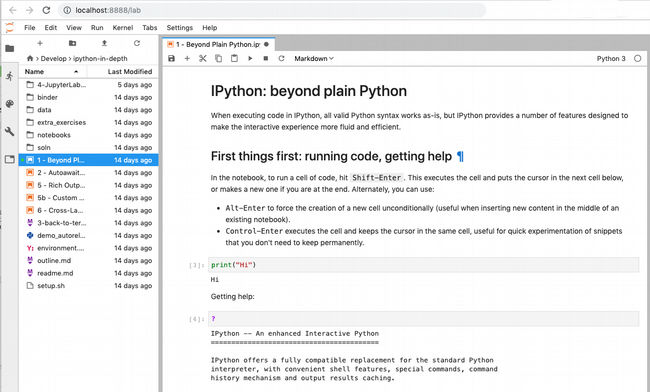Click into the ? help code cell
The height and width of the screenshot is (392, 650).
click(x=423, y=319)
